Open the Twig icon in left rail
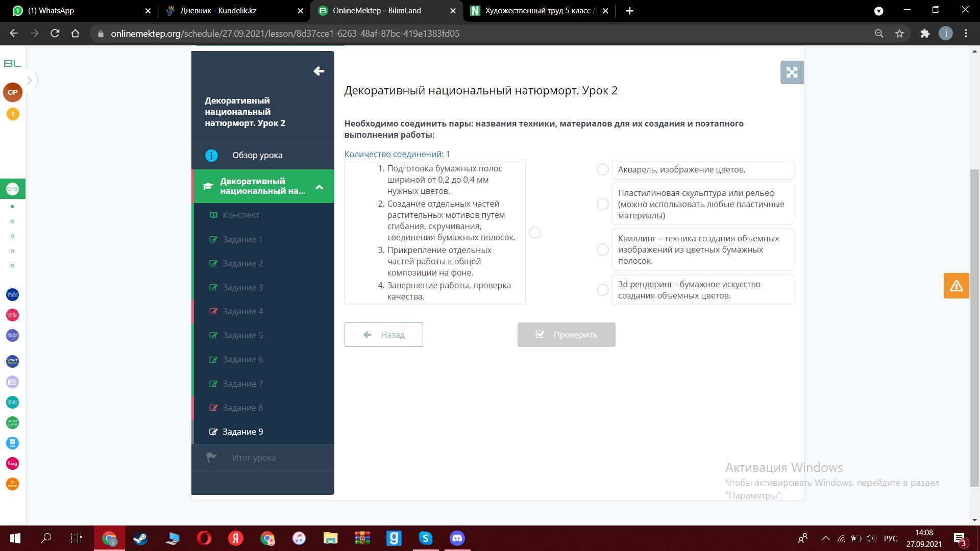980x551 pixels. point(12,463)
